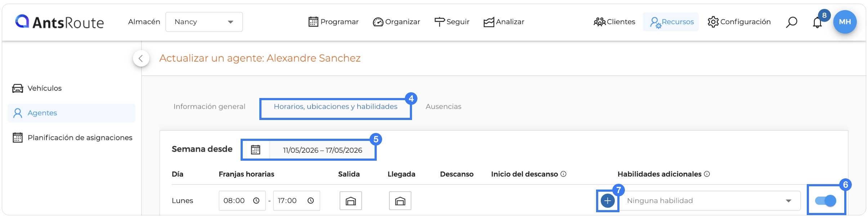
Task: Switch to the Ausencias tab
Action: 443,107
